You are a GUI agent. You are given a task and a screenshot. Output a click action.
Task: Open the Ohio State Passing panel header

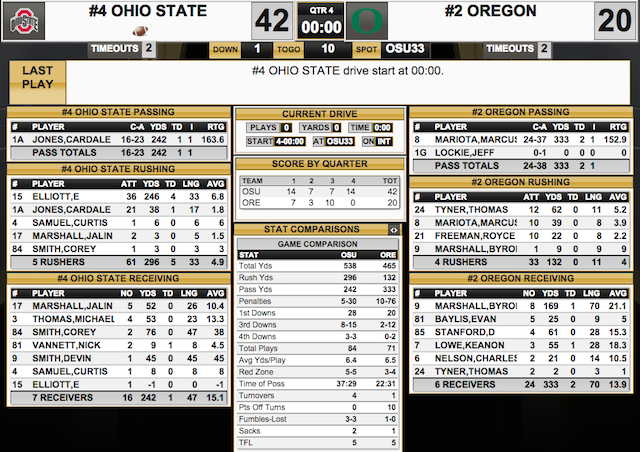pos(118,112)
